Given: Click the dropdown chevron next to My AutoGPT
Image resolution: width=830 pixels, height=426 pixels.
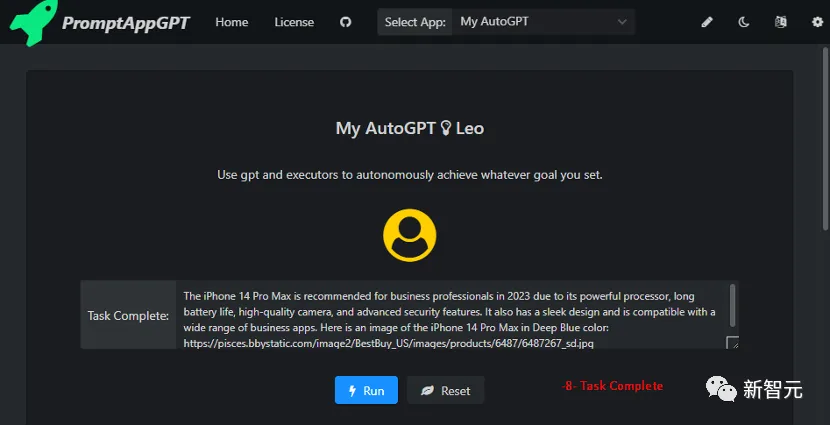Looking at the screenshot, I should point(622,22).
